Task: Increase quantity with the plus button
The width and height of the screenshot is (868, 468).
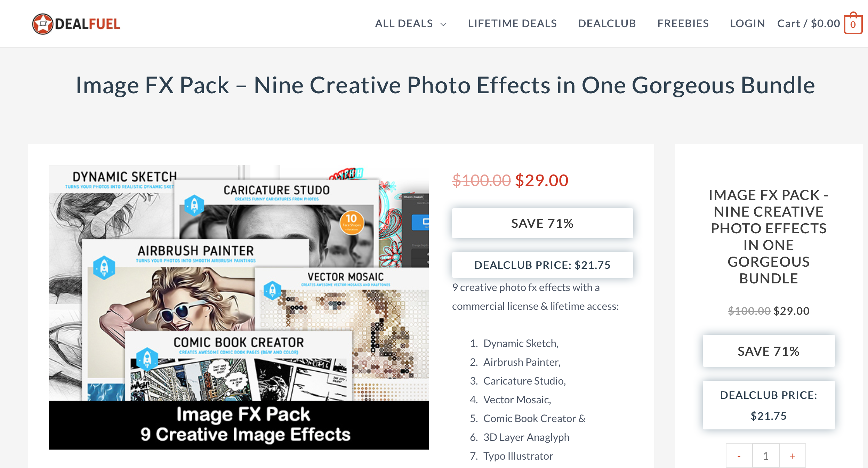Action: (792, 456)
